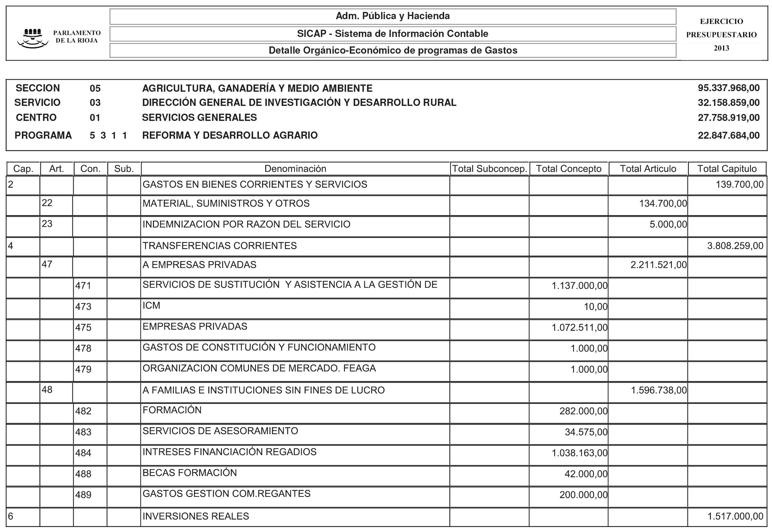The height and width of the screenshot is (532, 772).
Task: Click concept total 1.072.511,00
Action: click(580, 328)
